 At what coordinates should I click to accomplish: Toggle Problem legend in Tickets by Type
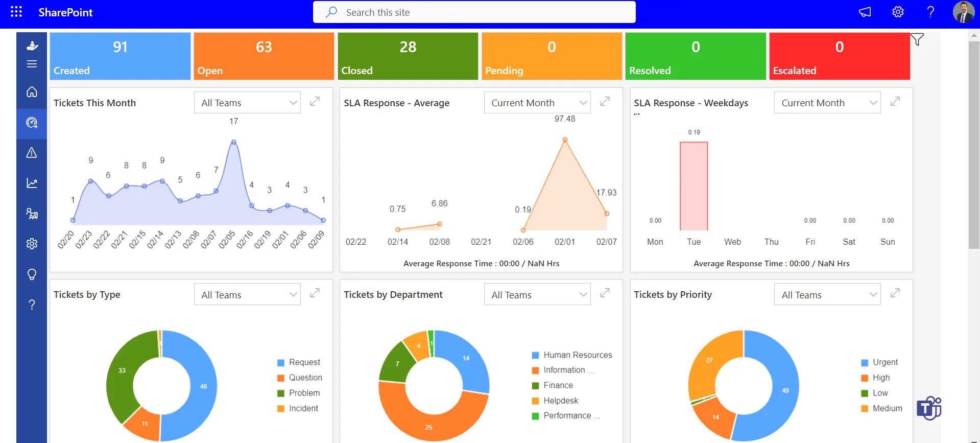coord(299,393)
